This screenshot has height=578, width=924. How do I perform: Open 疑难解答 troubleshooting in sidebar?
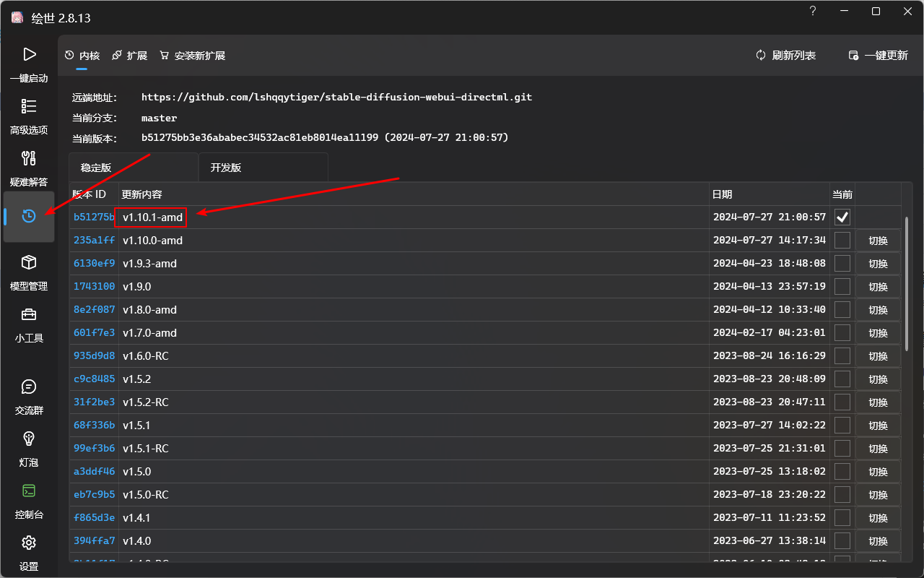coord(29,169)
